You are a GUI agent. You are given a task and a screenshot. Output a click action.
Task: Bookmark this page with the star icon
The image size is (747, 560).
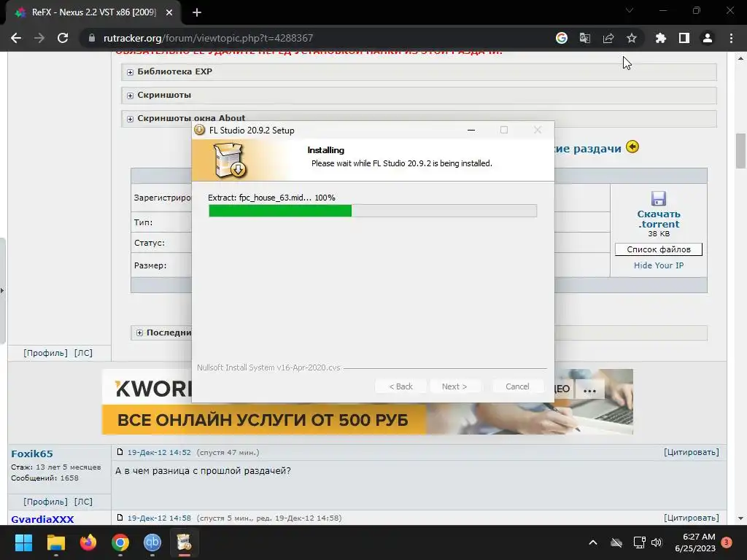tap(632, 38)
